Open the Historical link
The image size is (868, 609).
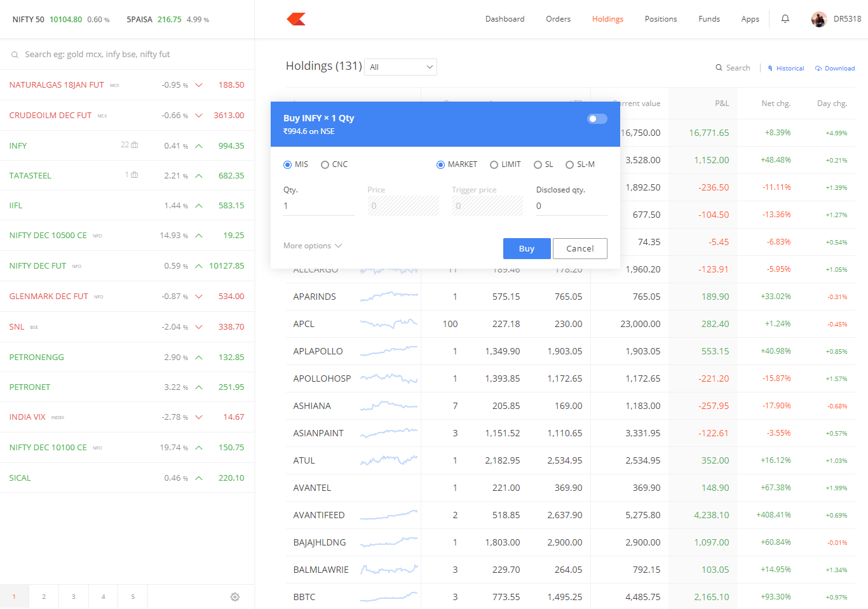click(786, 68)
